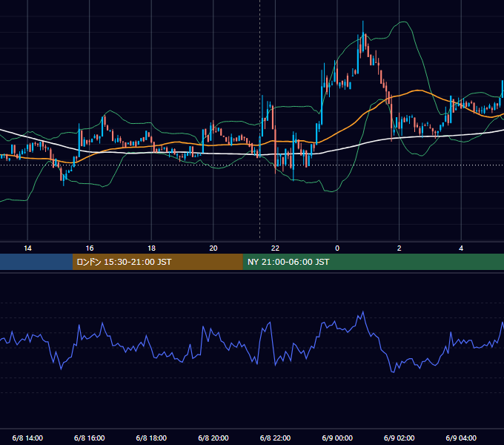The image size is (504, 445).
Task: Click the 6/8 18:00 label on the oscillator axis
Action: 151,438
